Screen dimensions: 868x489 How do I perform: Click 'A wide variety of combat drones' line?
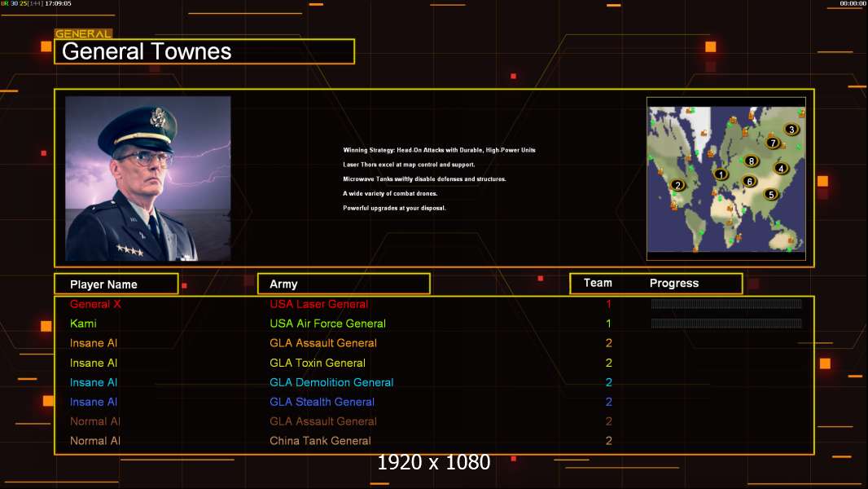click(390, 193)
